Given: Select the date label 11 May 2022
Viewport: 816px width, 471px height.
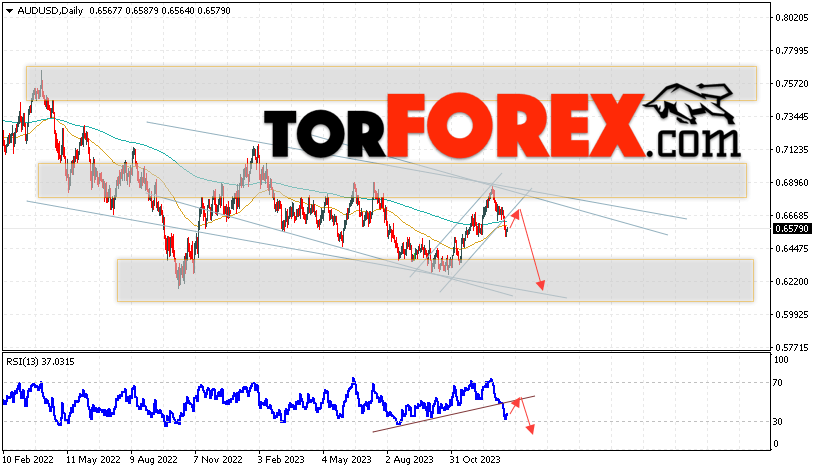Looking at the screenshot, I should point(93,460).
